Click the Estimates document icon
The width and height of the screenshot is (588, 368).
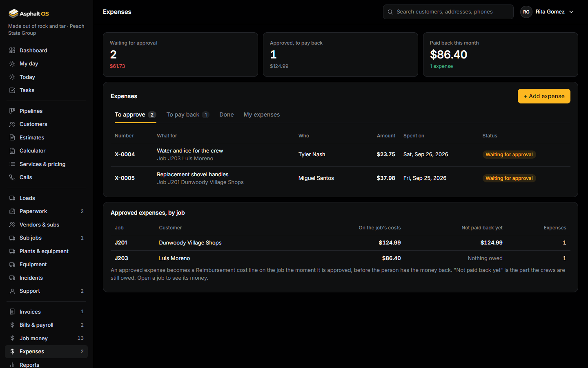[12, 137]
